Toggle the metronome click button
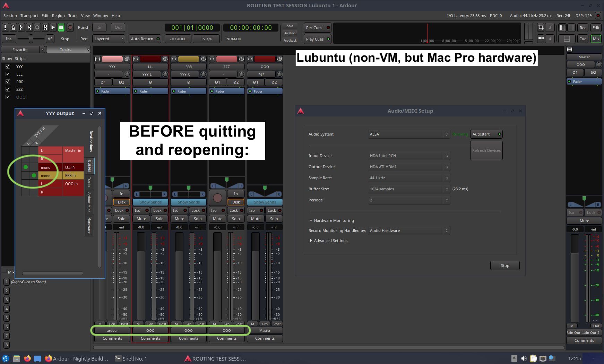Image resolution: width=604 pixels, height=364 pixels. coord(13,27)
